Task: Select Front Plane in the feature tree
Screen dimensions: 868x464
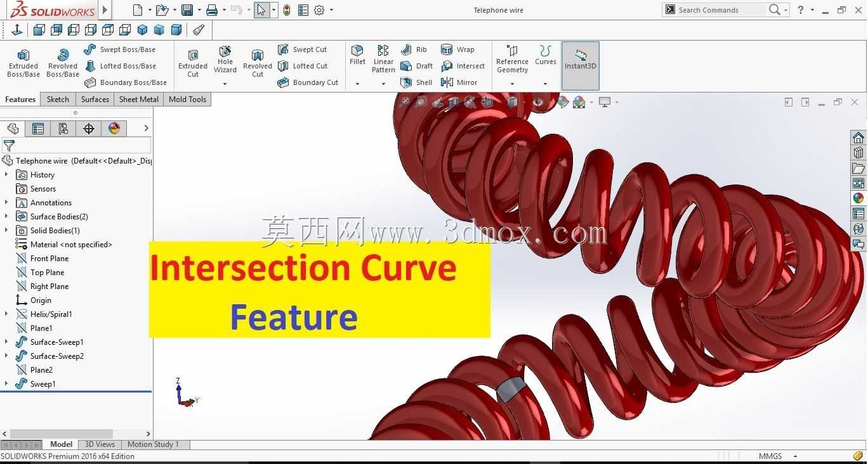Action: point(49,259)
